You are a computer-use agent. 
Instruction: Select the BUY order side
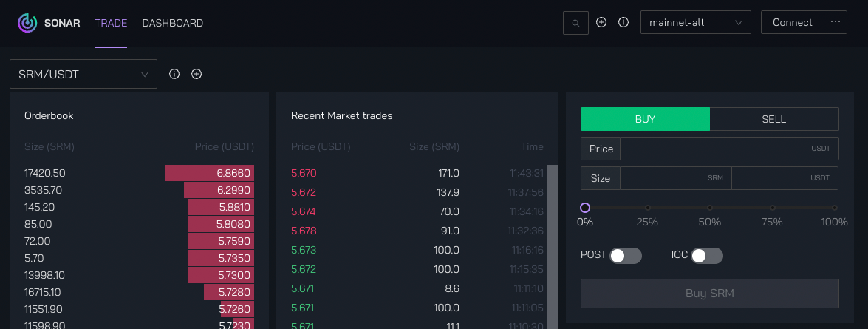pos(645,119)
